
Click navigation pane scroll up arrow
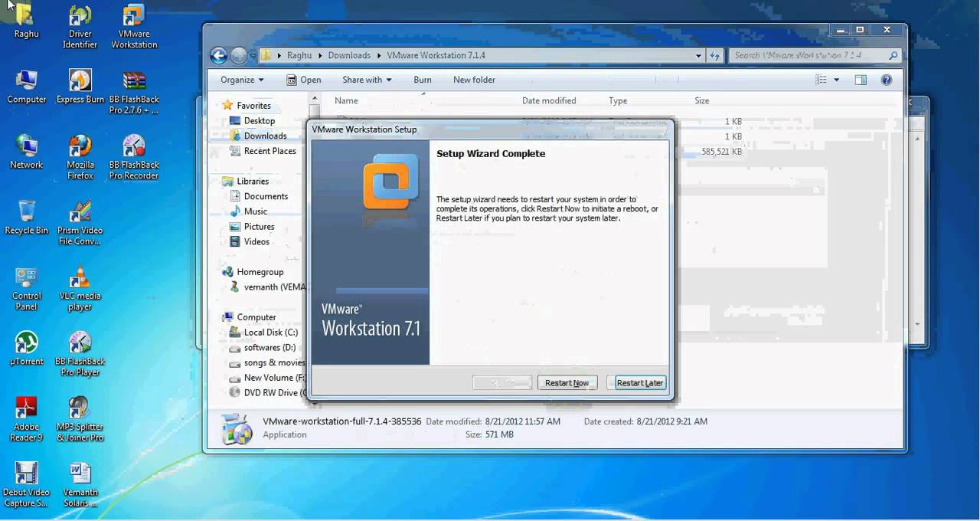(314, 98)
